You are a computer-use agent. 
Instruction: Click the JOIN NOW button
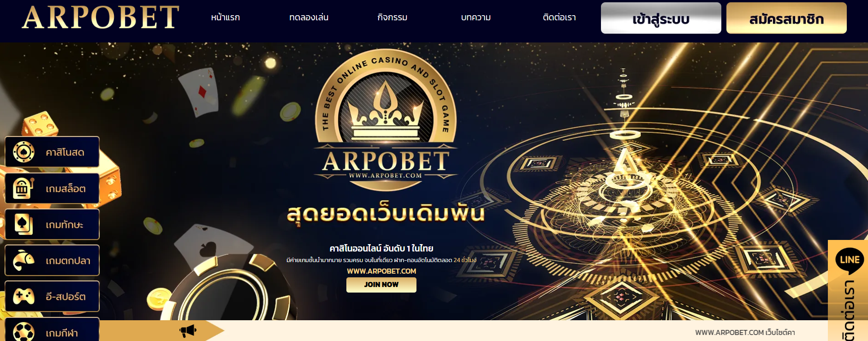pos(381,285)
